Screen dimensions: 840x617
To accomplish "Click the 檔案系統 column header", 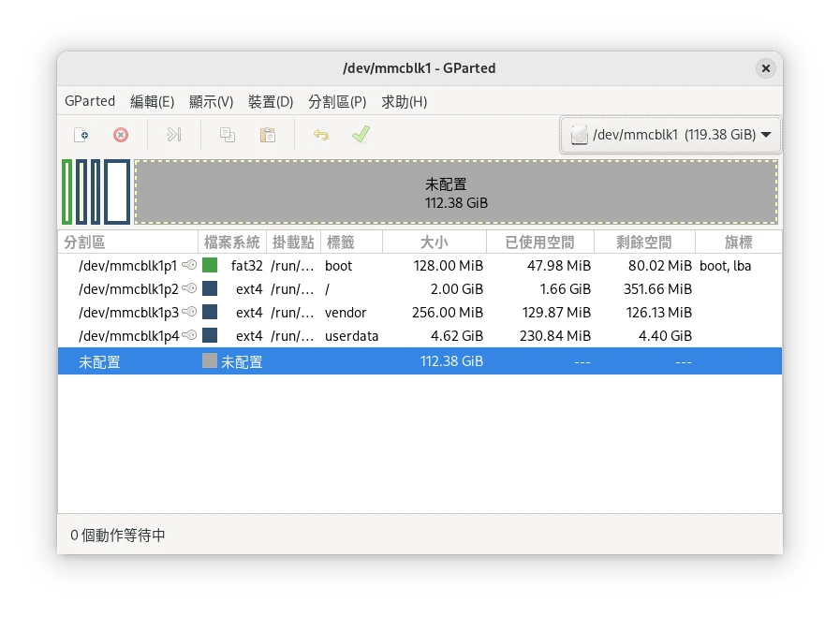I will [x=232, y=242].
